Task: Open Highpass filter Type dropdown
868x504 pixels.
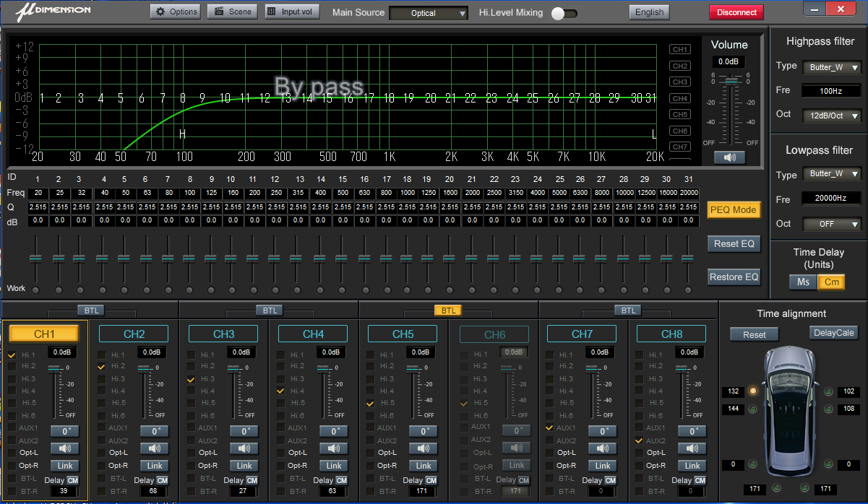Action: [832, 67]
